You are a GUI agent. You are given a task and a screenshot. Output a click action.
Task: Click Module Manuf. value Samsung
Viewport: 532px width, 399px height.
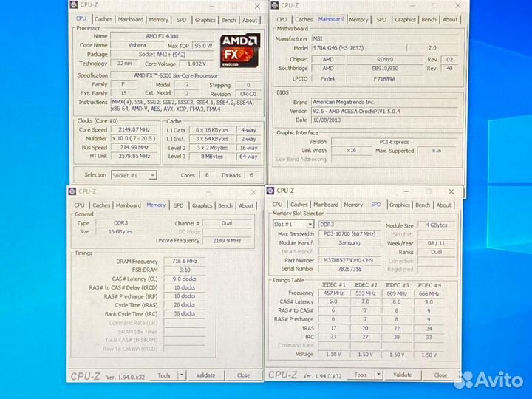click(x=349, y=242)
